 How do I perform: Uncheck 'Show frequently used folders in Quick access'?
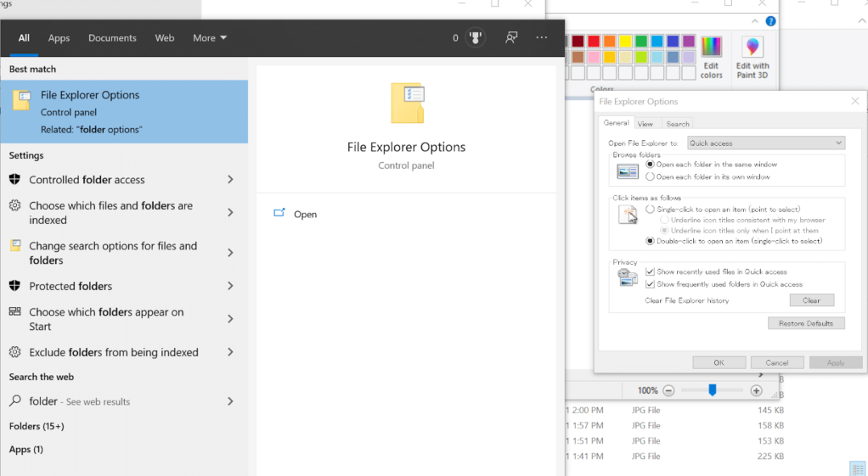coord(651,284)
